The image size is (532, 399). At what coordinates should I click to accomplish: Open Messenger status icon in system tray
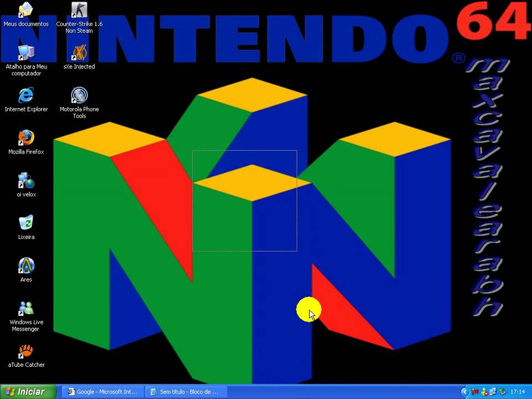484,392
